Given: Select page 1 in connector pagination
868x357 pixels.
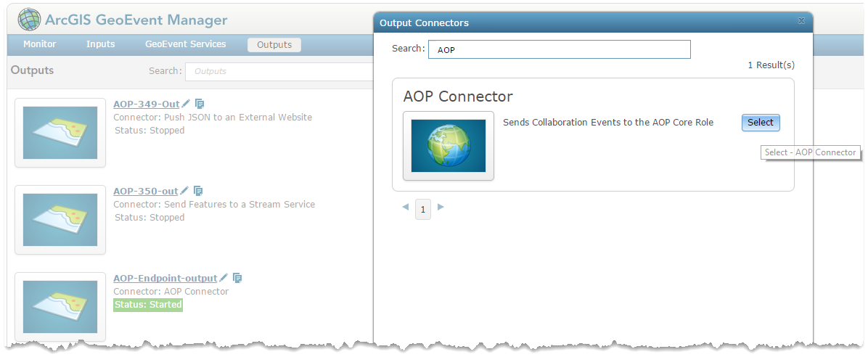Looking at the screenshot, I should click(423, 210).
